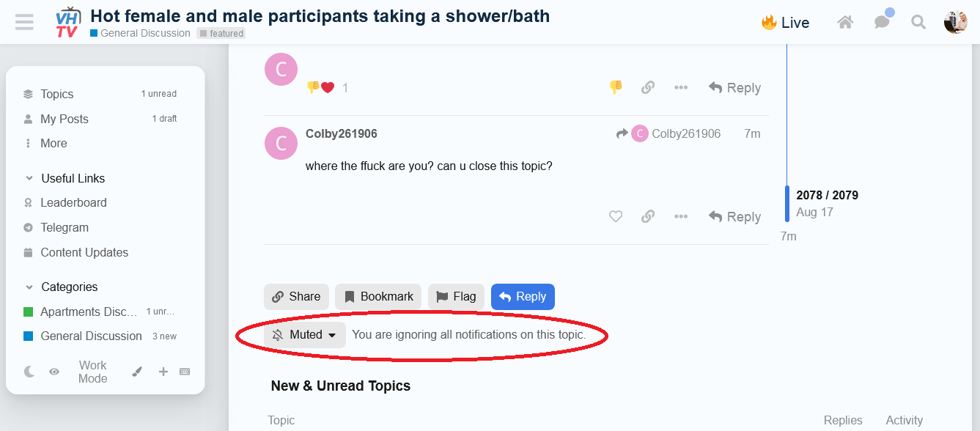The width and height of the screenshot is (980, 431).
Task: Like the 'where the ffuck are you' post
Action: coord(616,217)
